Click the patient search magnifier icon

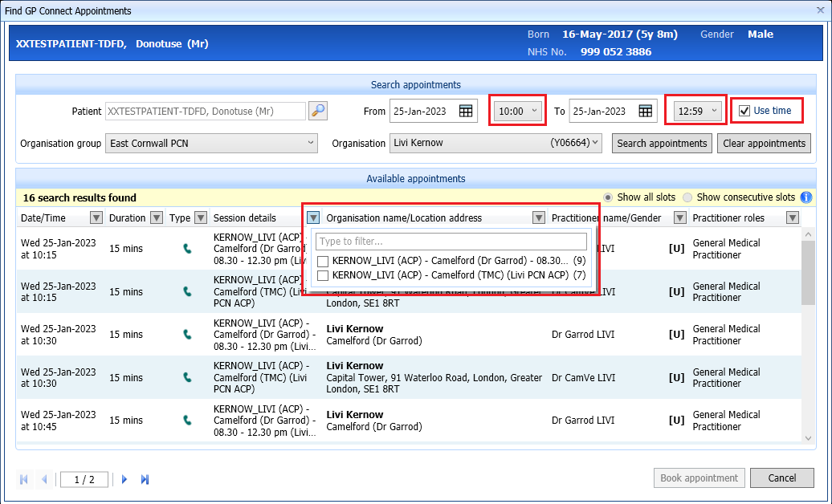318,111
